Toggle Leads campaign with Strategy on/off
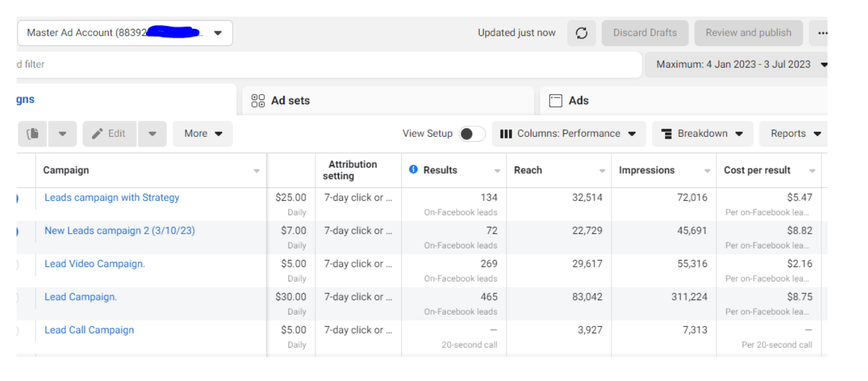The image size is (868, 381). point(18,198)
